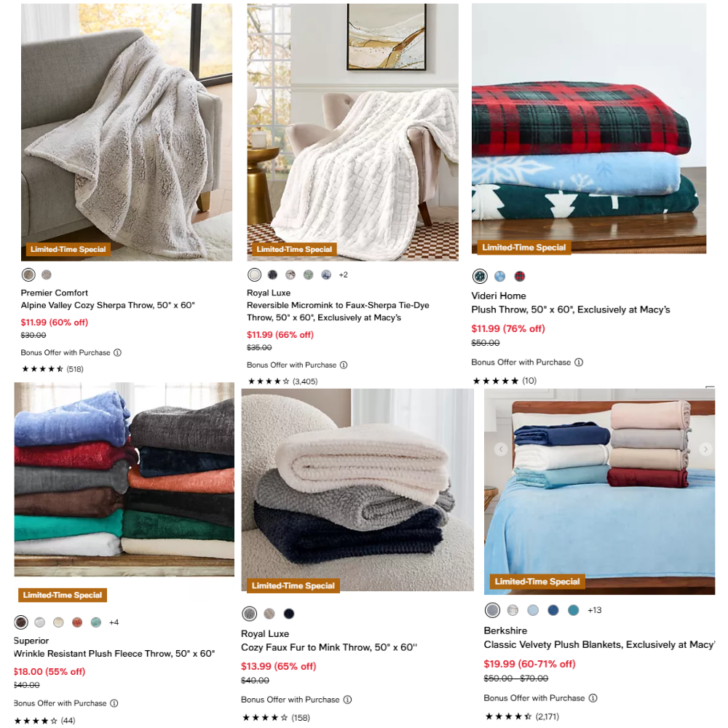Open info icon for Premier Comfort bonus offer
The image size is (728, 728).
pos(117,352)
